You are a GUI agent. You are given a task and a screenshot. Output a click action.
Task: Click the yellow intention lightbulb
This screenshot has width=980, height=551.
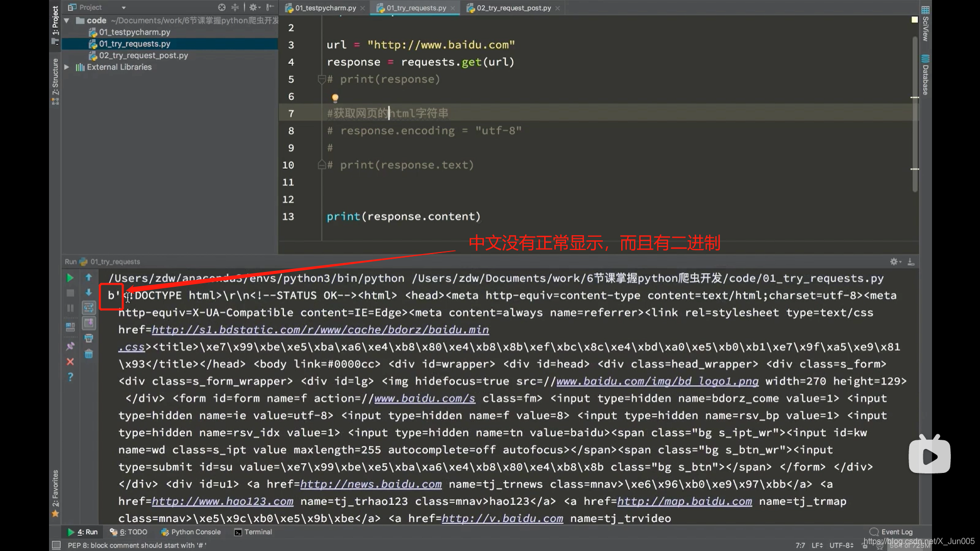(335, 98)
